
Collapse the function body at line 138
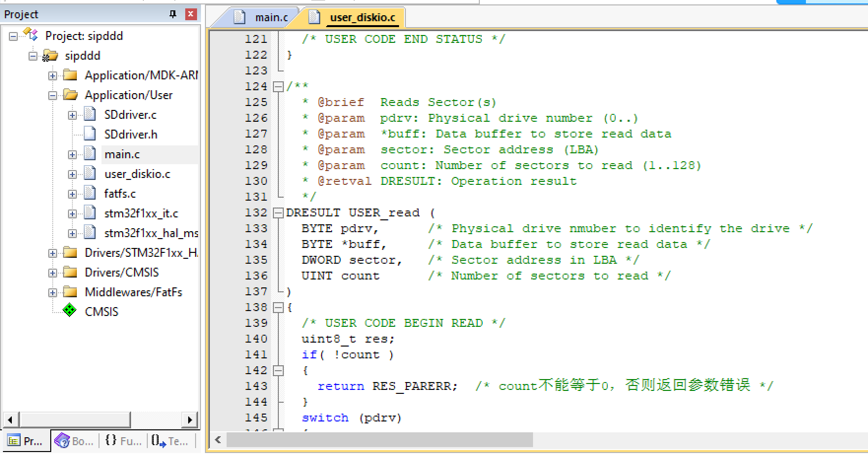coord(278,308)
